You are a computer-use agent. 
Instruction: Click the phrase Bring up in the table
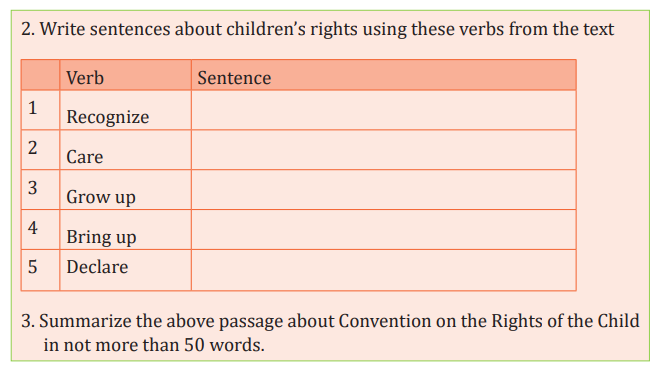tap(101, 237)
